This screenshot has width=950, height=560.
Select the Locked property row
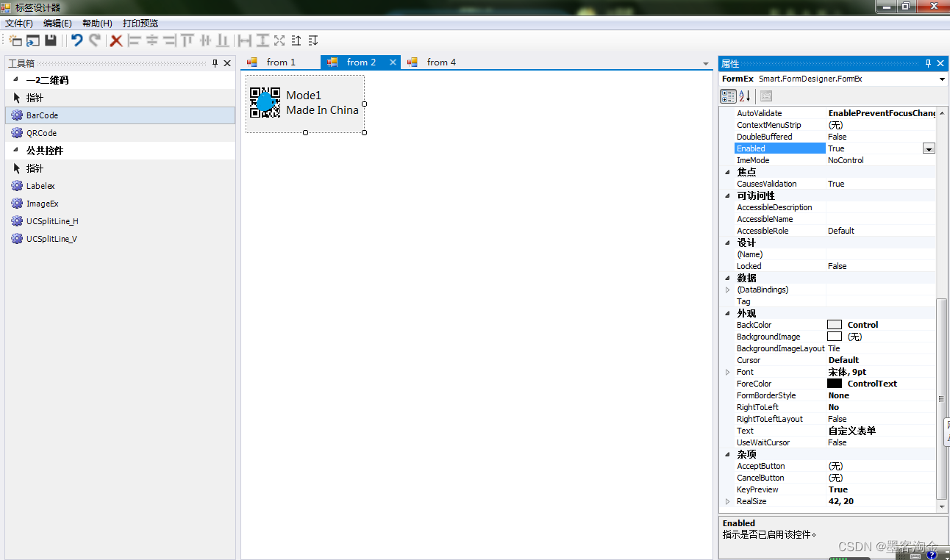tap(835, 266)
